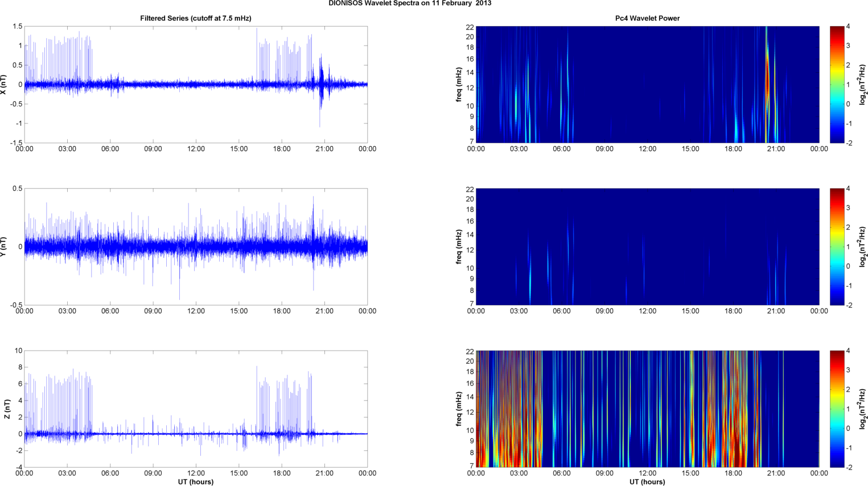
Task: Click the middle colorbar beside Y wavelet plot
Action: coord(837,246)
